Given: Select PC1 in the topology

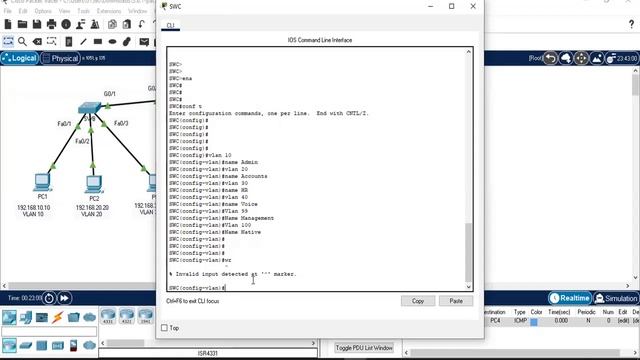Looking at the screenshot, I should (42, 182).
